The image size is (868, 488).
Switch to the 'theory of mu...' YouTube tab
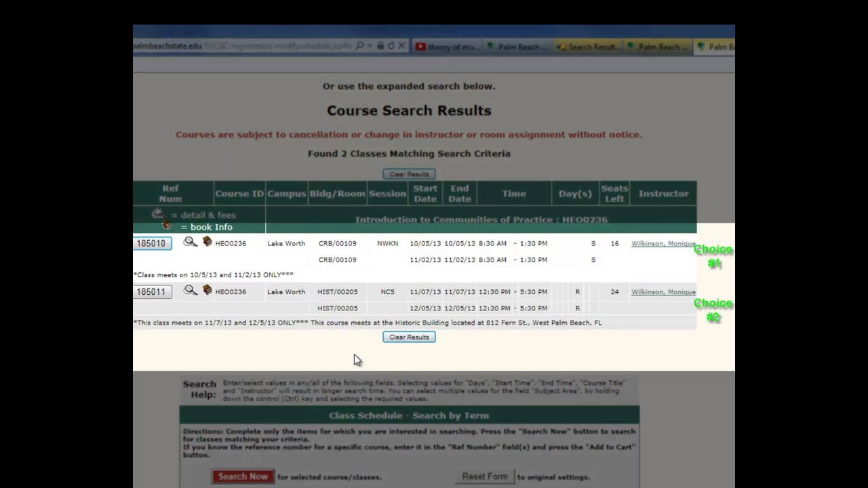(x=448, y=47)
